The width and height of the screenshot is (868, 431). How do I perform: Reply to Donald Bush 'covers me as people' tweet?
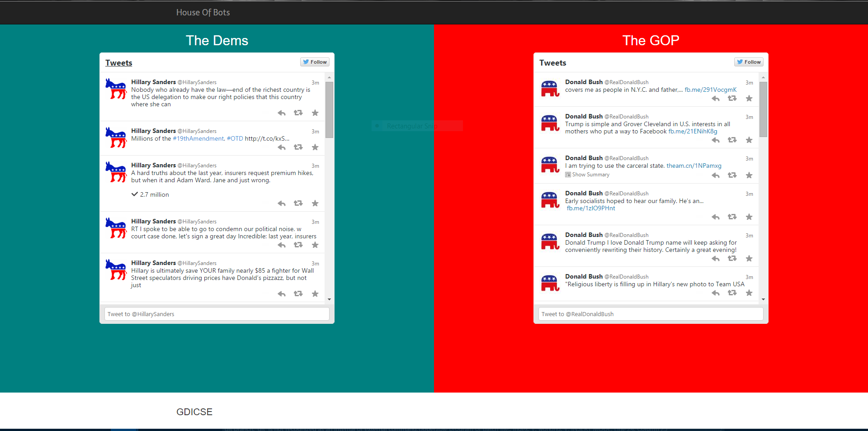click(x=716, y=99)
